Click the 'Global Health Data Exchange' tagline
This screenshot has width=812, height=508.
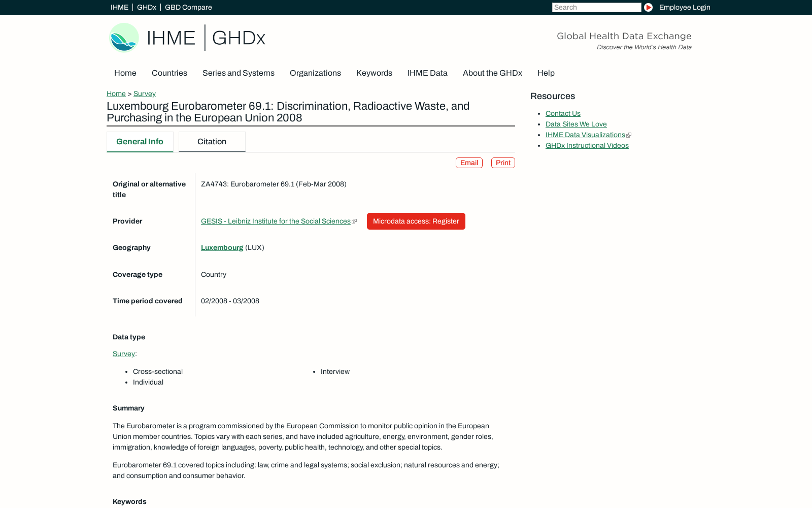(624, 36)
